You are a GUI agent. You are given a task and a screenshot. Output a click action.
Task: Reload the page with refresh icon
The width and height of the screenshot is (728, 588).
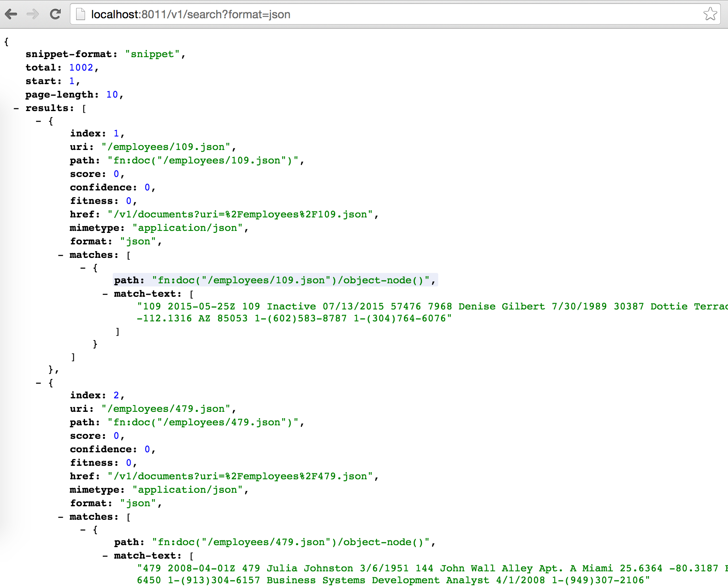coord(56,14)
